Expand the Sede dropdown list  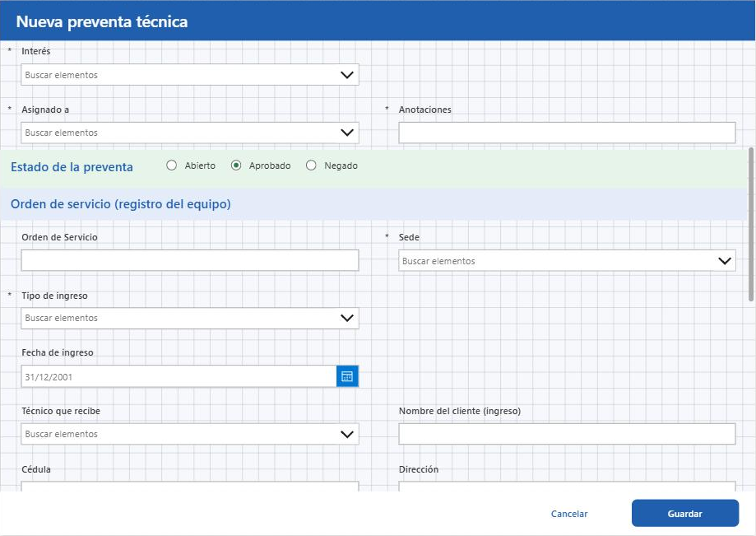(x=567, y=260)
